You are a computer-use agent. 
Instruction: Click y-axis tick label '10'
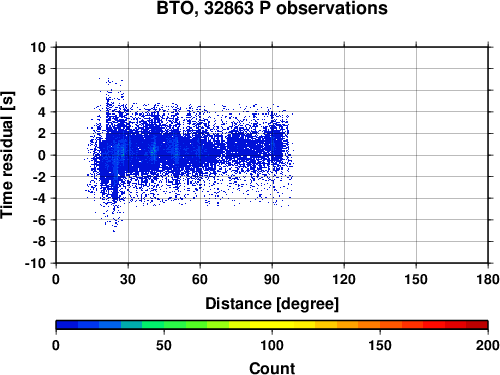point(38,47)
